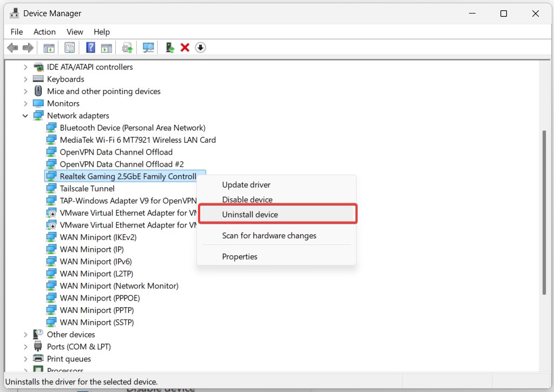Select WAN Miniport (PPPOE)
The image size is (554, 392).
point(100,298)
